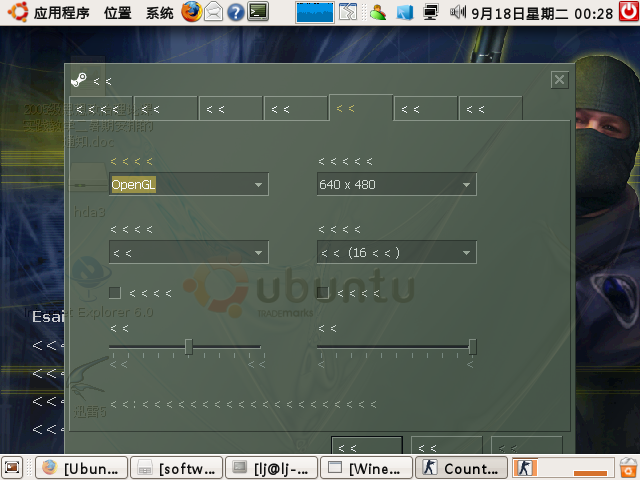Open the 位置 menu
640x480 pixels.
click(118, 13)
